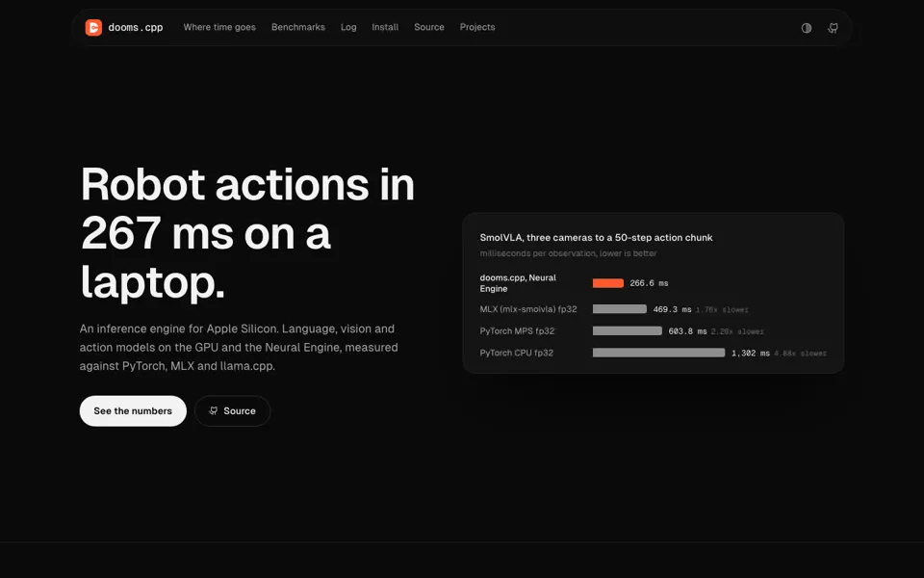The width and height of the screenshot is (924, 578).
Task: Click the 603.8 ms value
Action: click(687, 330)
